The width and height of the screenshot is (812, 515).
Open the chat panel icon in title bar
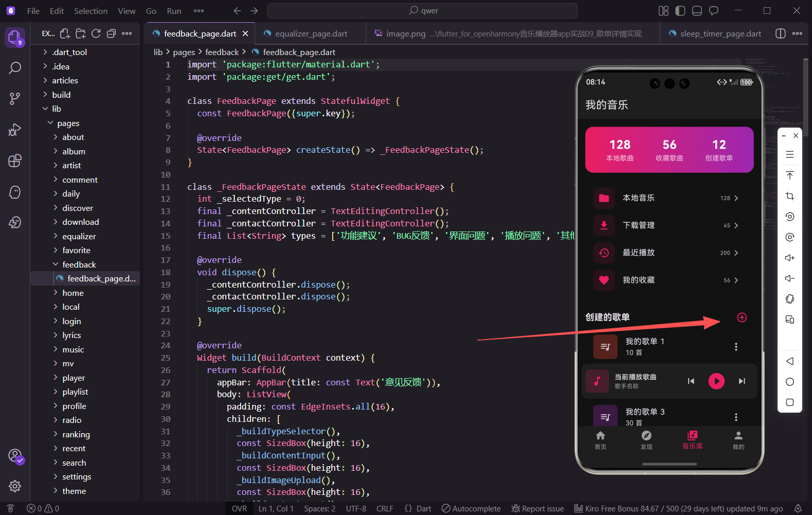(x=714, y=11)
